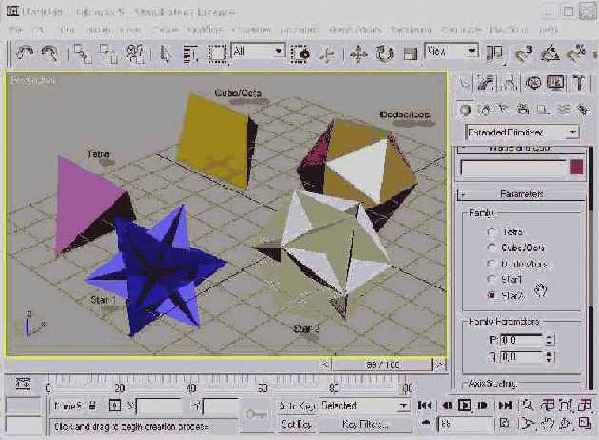Switch to the Utilities command panel tab
This screenshot has height=440, width=599.
tap(579, 82)
